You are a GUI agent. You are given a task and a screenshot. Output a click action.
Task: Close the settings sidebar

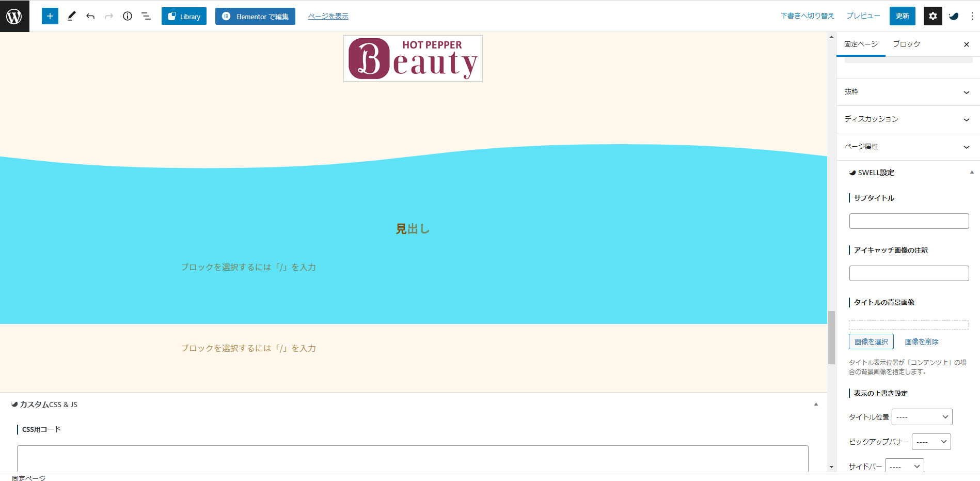pyautogui.click(x=967, y=44)
